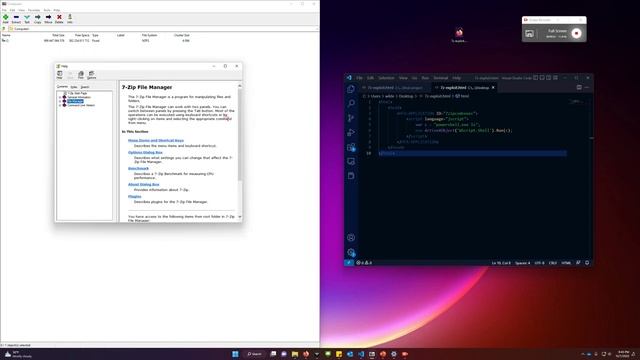640x360 pixels.
Task: Click the Test button in 7-Zip toolbar
Action: pos(27,18)
